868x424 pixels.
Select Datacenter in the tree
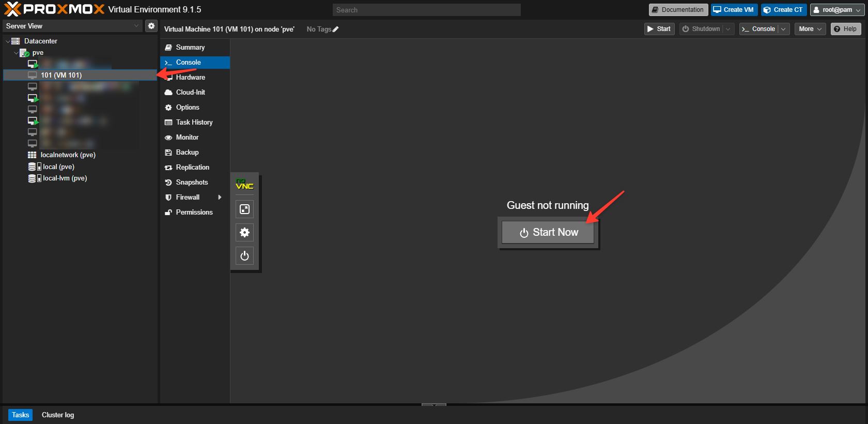pos(41,41)
